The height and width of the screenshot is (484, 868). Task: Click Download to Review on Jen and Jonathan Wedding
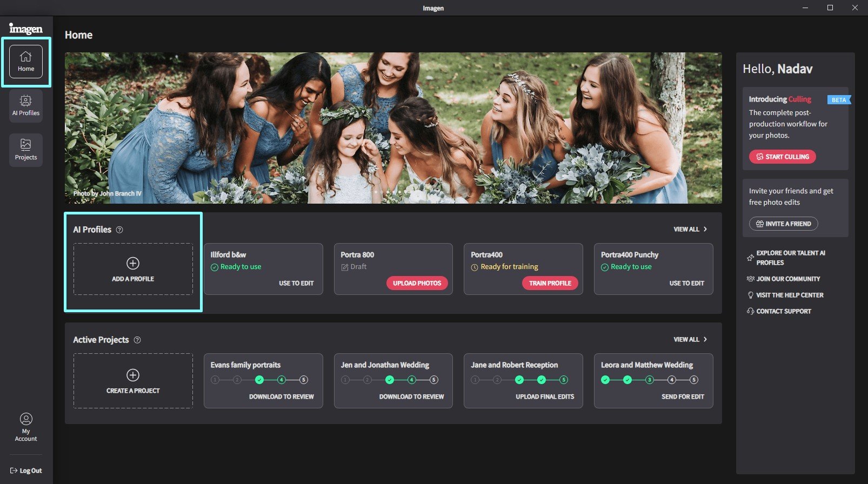(411, 396)
